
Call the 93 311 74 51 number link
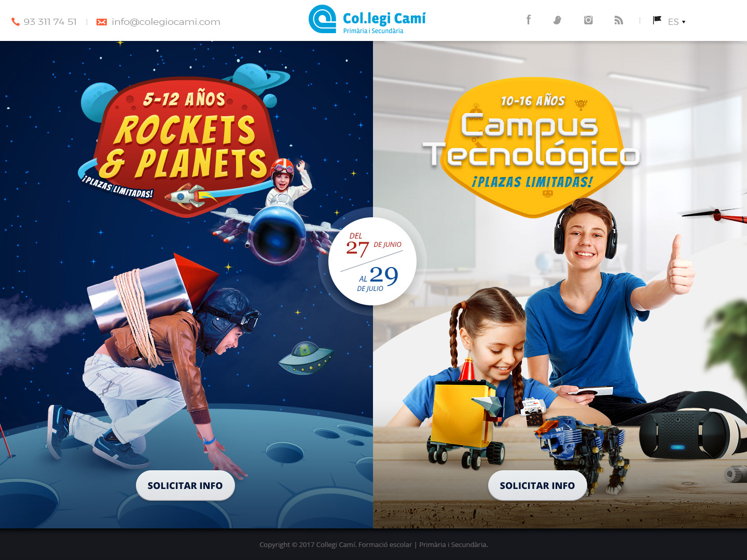50,22
